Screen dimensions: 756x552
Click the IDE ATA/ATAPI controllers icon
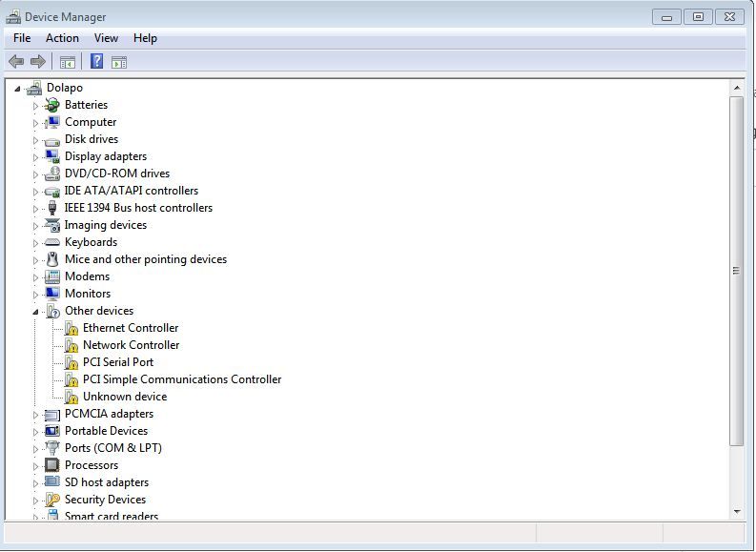[51, 192]
